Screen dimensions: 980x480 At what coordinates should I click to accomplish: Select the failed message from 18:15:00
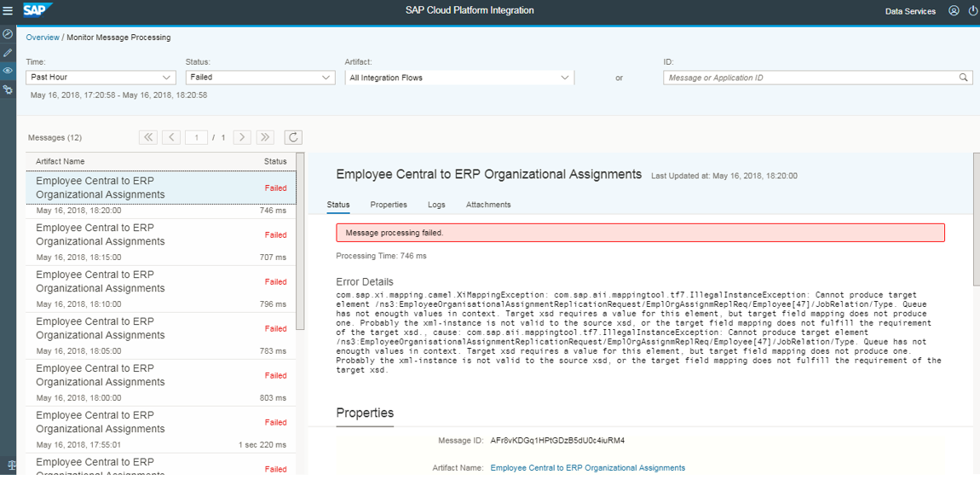pos(160,241)
